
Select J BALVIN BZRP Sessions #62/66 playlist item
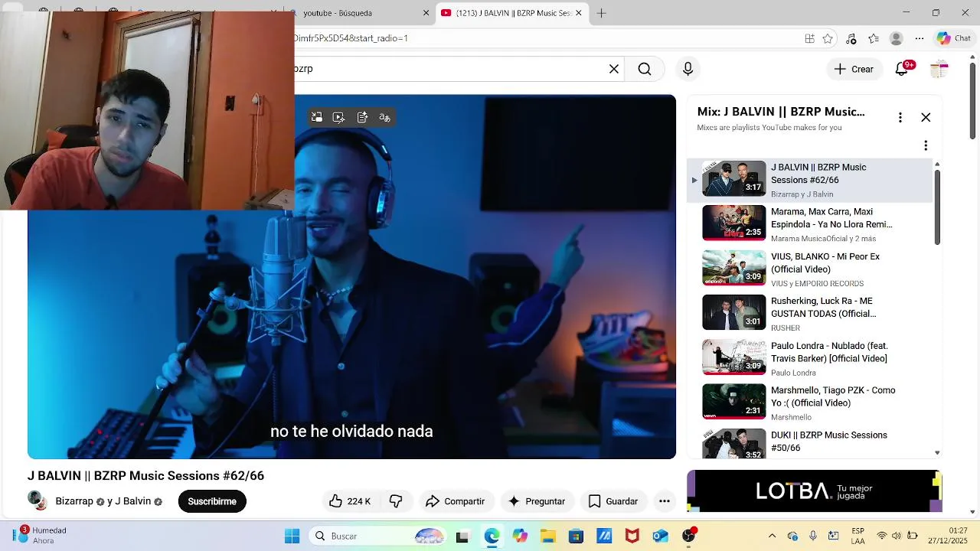point(809,180)
